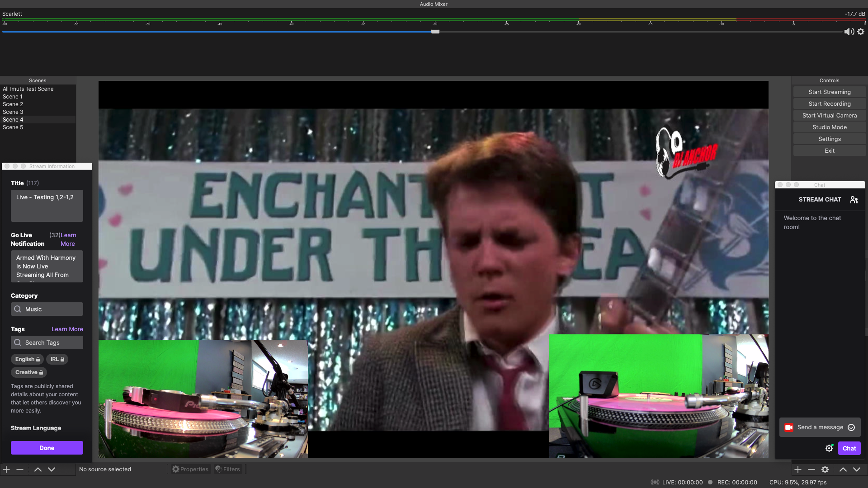Edit the stream Title text field
Screen dimensions: 868x488
point(47,206)
